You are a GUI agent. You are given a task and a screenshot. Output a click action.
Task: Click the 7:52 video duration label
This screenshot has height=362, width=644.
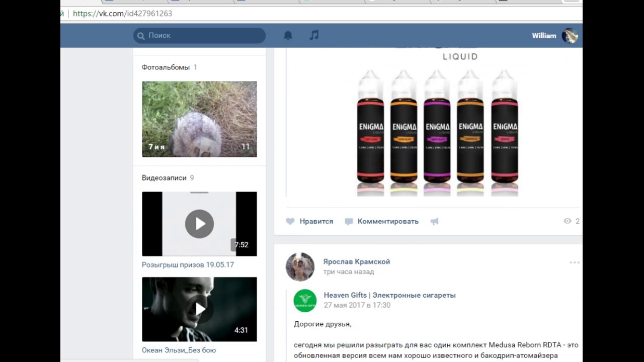click(242, 245)
